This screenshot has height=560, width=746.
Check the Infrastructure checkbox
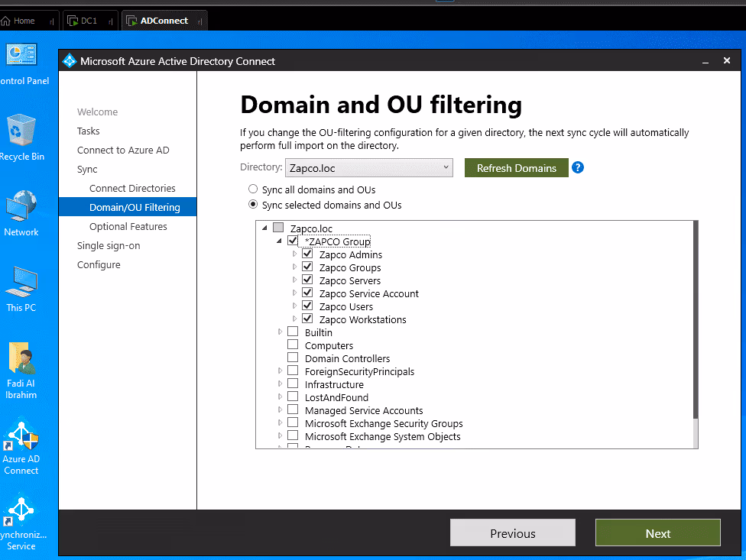coord(293,384)
